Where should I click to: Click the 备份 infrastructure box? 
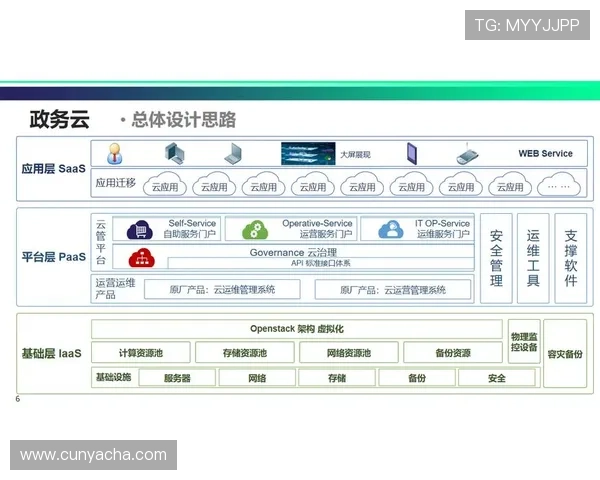click(417, 378)
